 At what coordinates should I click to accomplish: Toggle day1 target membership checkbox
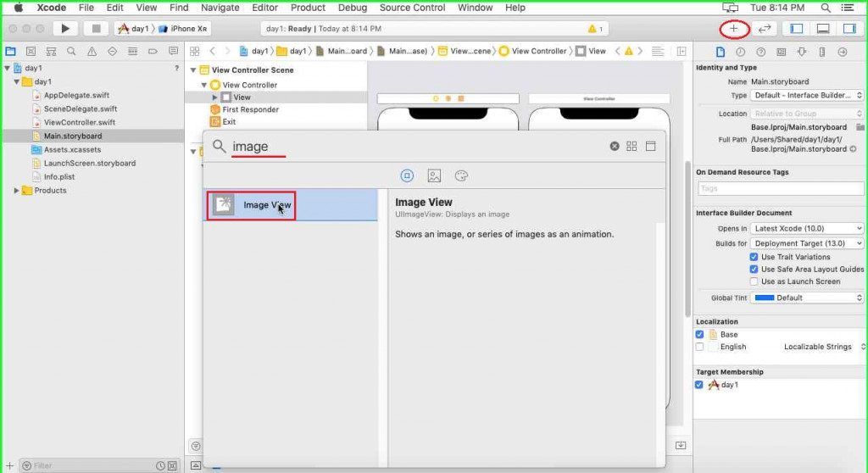pos(699,385)
